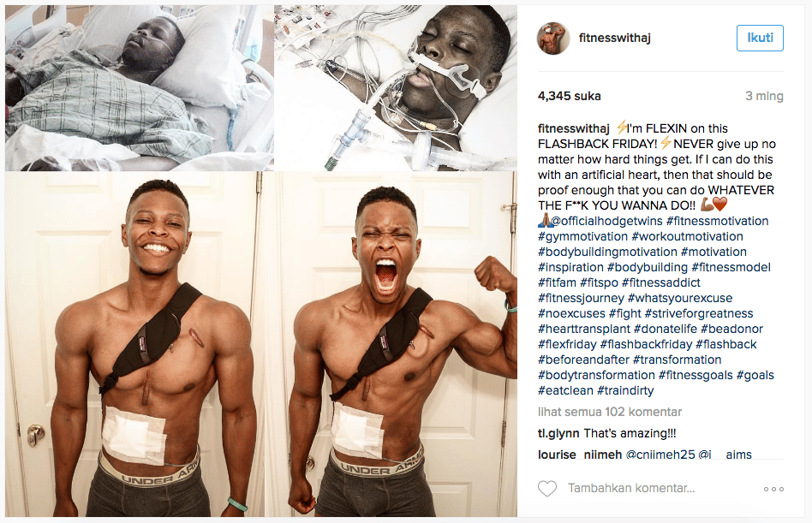Open the three-dots more options menu

(x=773, y=489)
